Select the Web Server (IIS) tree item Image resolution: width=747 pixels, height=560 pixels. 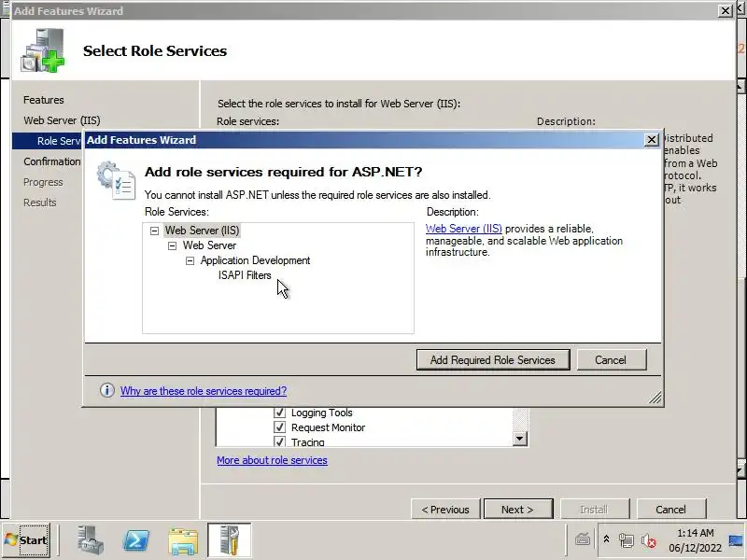(202, 231)
